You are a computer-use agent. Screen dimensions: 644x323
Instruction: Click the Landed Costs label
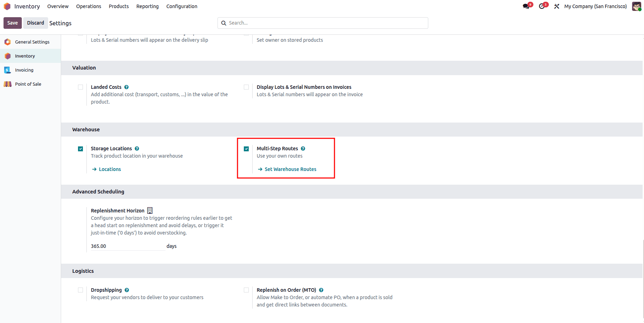106,87
